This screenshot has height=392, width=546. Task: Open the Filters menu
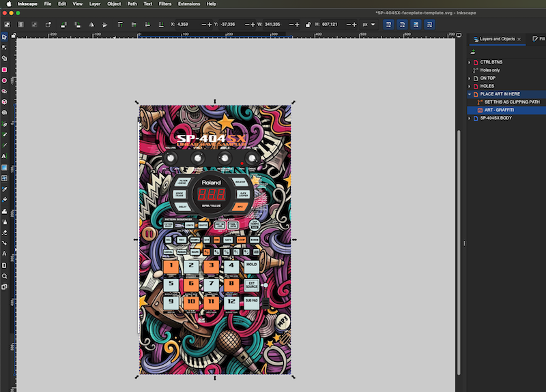(164, 3)
